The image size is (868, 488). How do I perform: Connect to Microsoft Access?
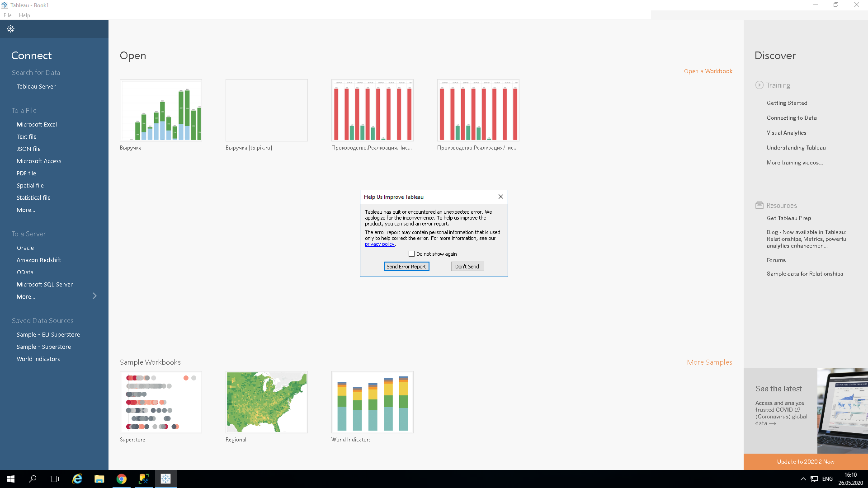point(39,161)
